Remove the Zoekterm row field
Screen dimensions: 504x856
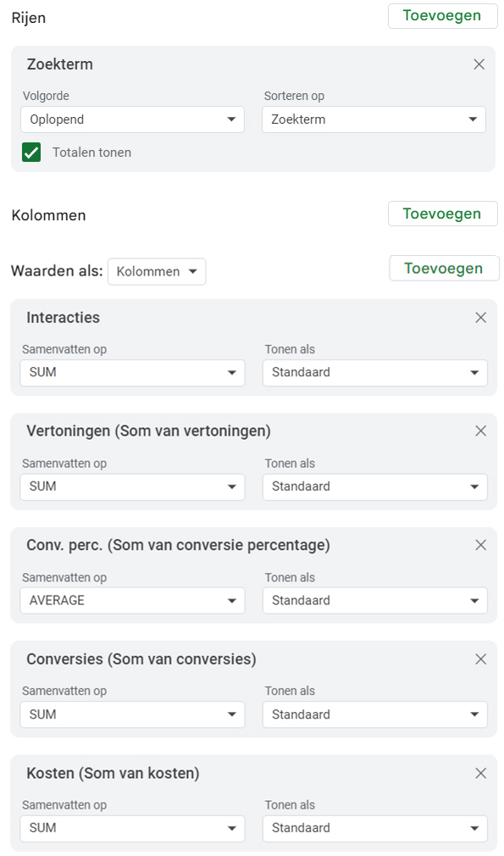tap(479, 64)
